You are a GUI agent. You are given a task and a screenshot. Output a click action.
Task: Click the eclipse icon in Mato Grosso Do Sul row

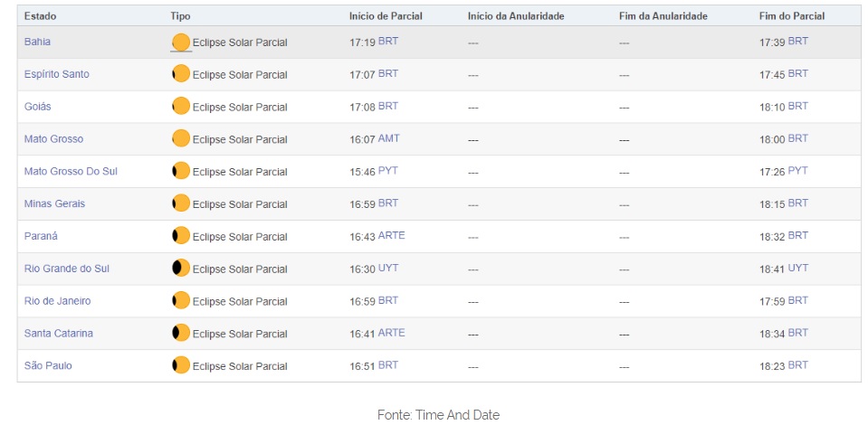[x=181, y=171]
